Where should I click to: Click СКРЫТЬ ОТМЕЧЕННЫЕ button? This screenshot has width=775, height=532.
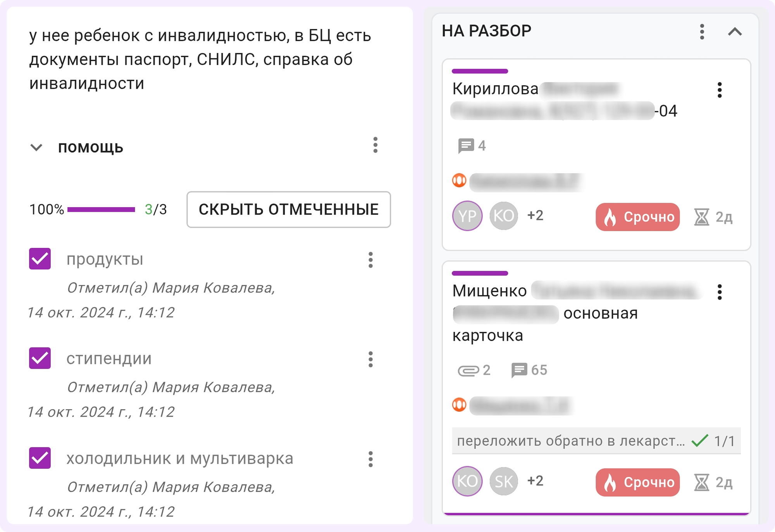[x=289, y=209]
